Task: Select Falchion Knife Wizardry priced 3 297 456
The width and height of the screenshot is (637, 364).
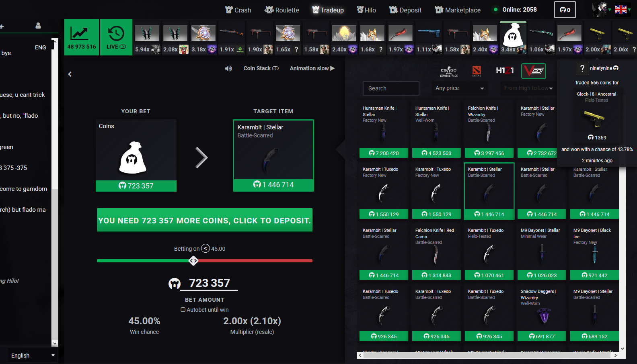Action: (489, 131)
